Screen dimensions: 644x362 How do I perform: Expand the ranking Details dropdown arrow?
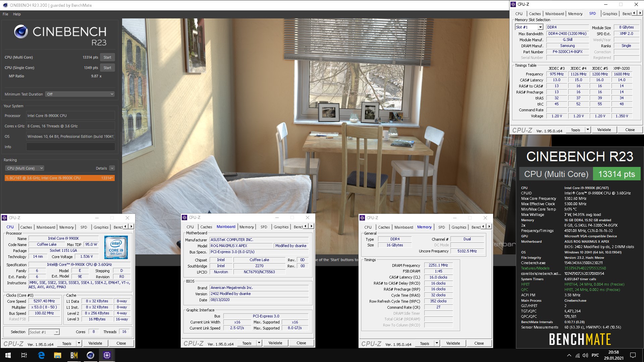coord(112,168)
